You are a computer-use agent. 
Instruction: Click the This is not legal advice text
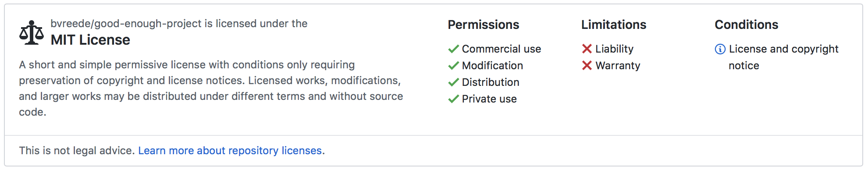(77, 151)
